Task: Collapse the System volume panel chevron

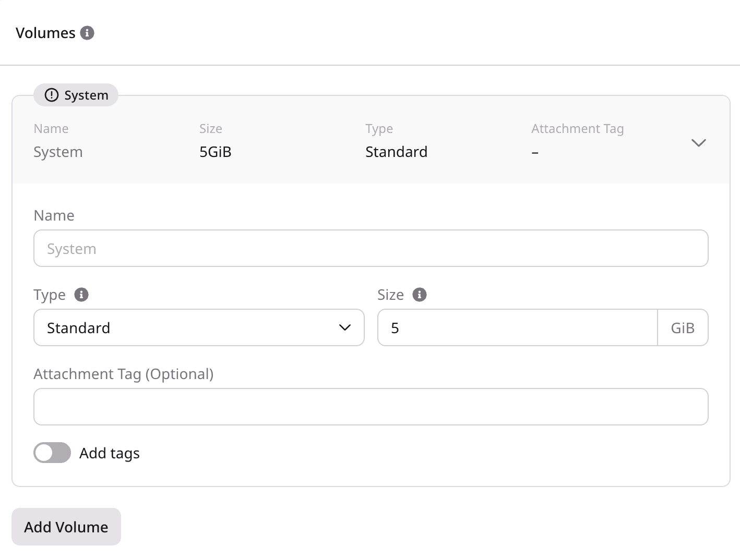Action: pos(698,143)
